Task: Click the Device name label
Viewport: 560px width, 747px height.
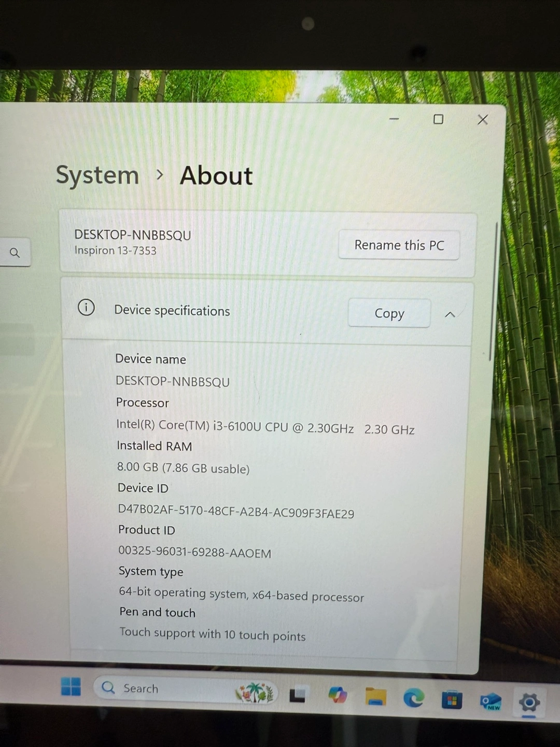Action: (150, 359)
